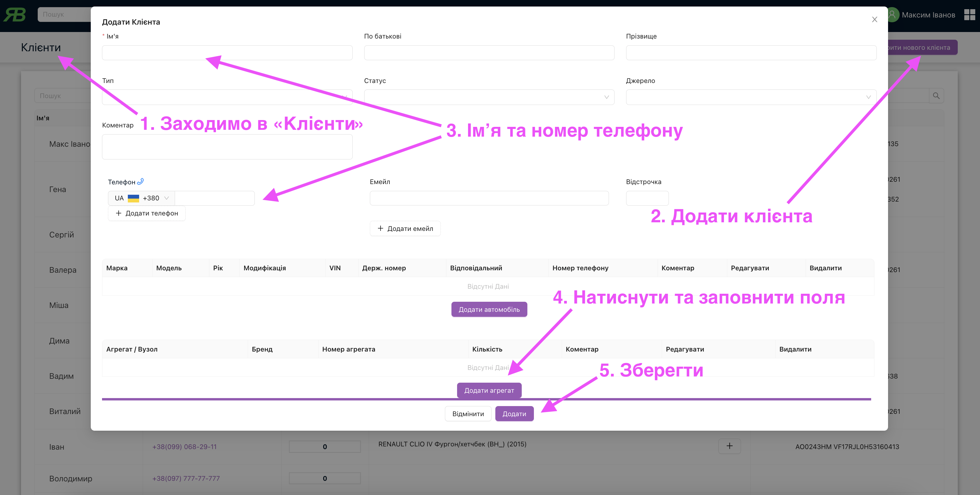This screenshot has height=495, width=980.
Task: Click the Емейл input field
Action: point(489,198)
